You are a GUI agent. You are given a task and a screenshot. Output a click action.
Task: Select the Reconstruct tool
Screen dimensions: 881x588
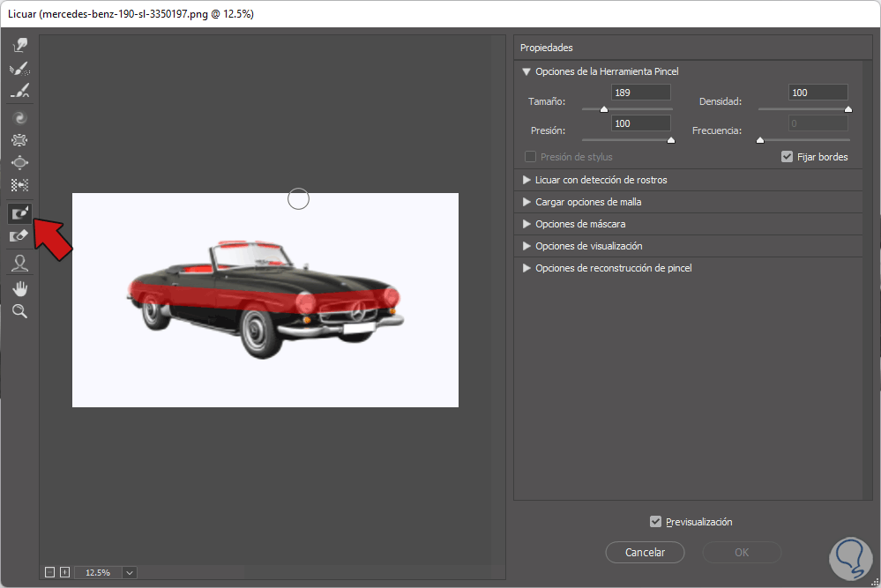(19, 68)
